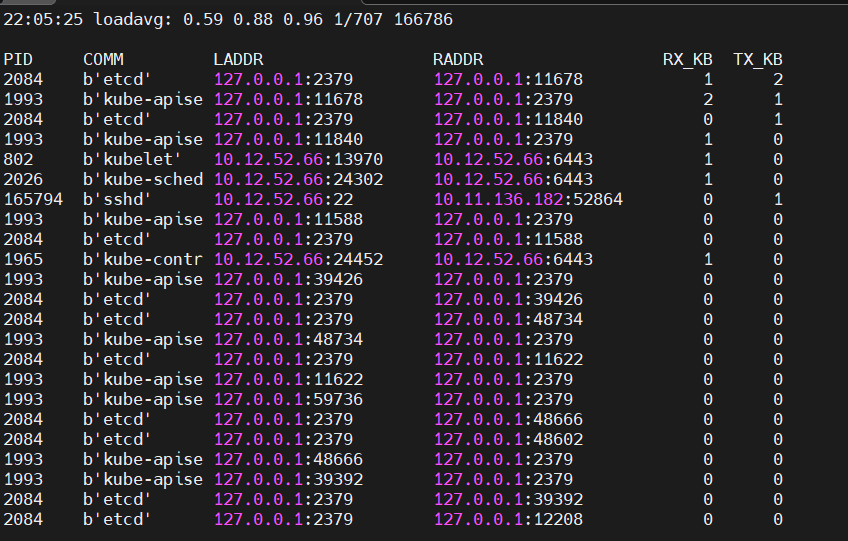
Task: Click the RX_KB column header
Action: 688,60
